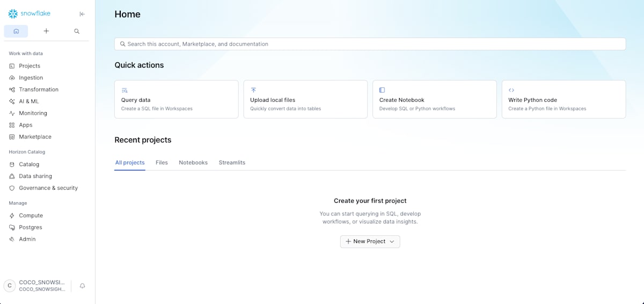Switch to the Notebooks tab
The height and width of the screenshot is (304, 644).
point(193,162)
